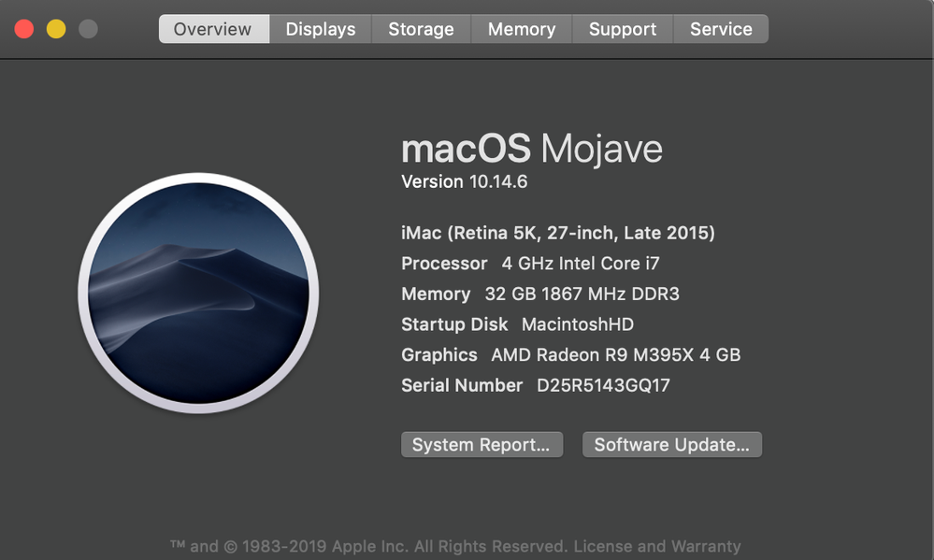Click the Software Update button
934x560 pixels.
click(x=672, y=444)
